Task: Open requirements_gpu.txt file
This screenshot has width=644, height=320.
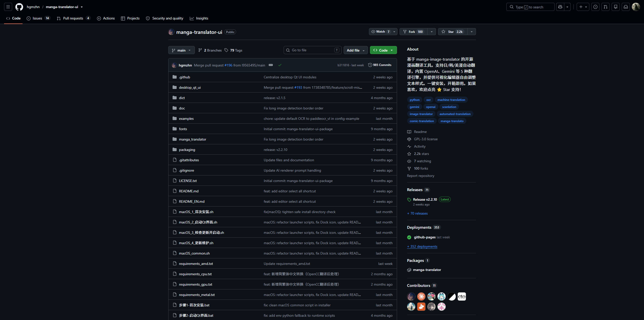Action: tap(196, 284)
